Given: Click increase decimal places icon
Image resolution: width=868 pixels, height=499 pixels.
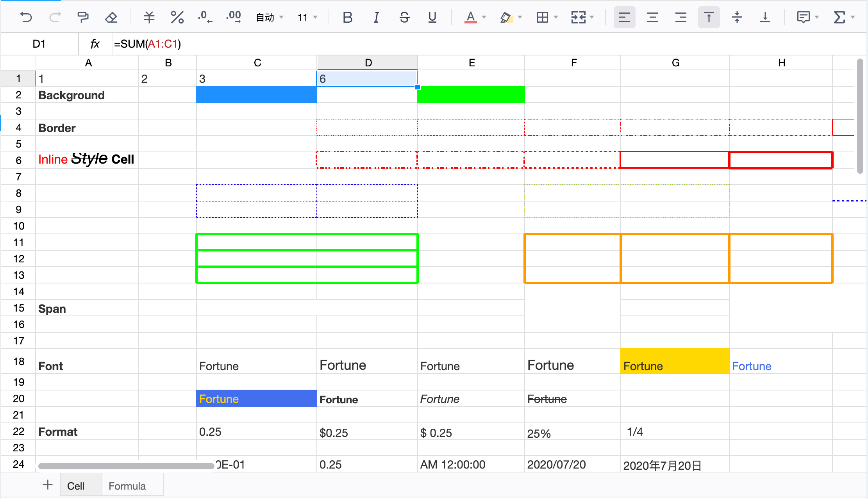Looking at the screenshot, I should [x=234, y=17].
